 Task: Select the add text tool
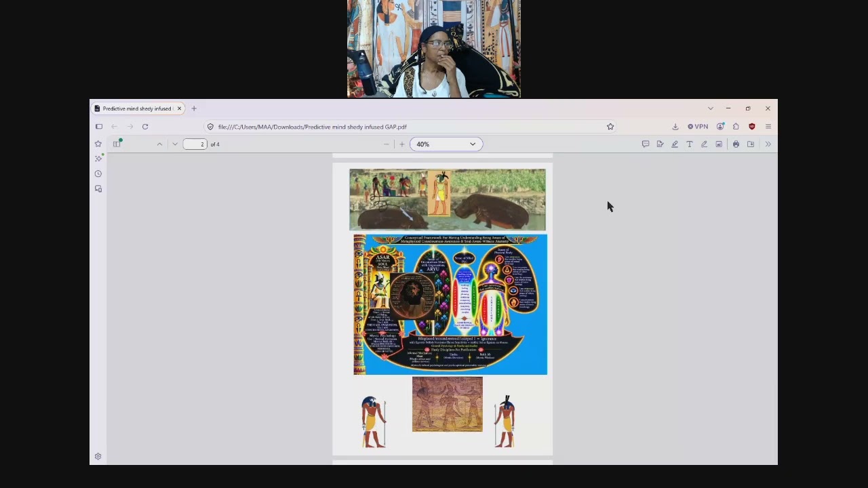coord(690,144)
